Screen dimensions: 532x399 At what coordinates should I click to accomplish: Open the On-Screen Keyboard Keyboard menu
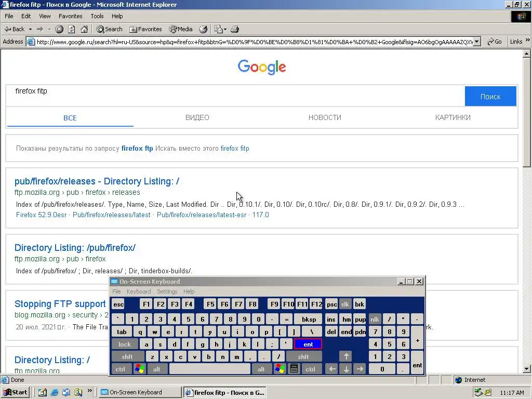pos(138,291)
